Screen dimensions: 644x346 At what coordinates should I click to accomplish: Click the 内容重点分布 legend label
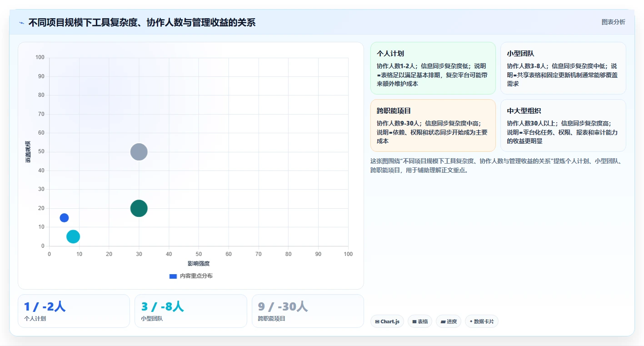click(x=196, y=276)
